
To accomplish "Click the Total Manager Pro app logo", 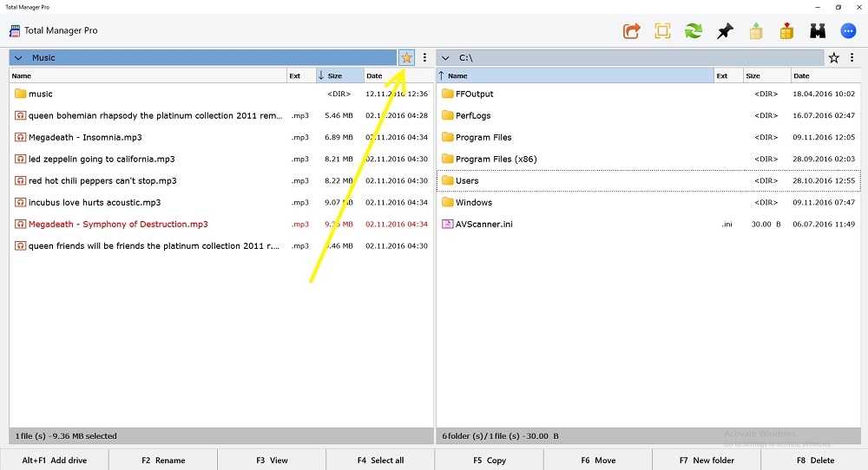I will (x=15, y=31).
